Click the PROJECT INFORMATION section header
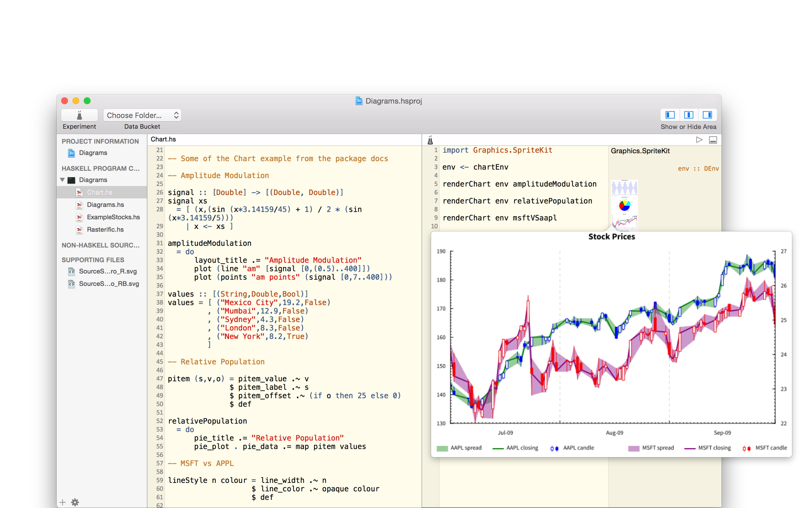The image size is (812, 508). tap(100, 141)
